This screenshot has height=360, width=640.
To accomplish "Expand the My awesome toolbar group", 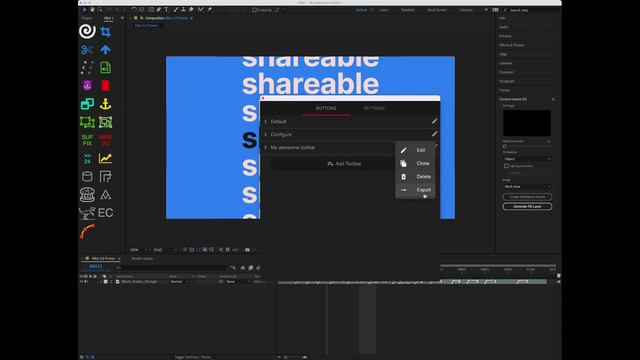I will (266, 147).
